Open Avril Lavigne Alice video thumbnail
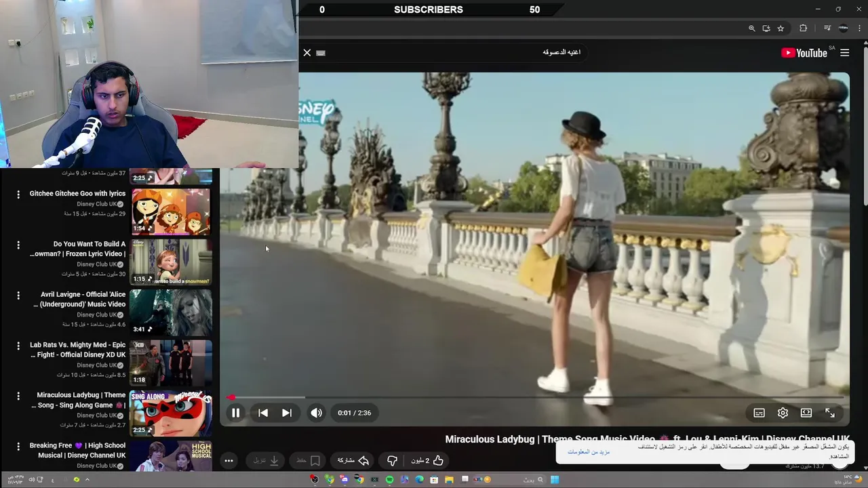Image resolution: width=868 pixels, height=488 pixels. (171, 312)
